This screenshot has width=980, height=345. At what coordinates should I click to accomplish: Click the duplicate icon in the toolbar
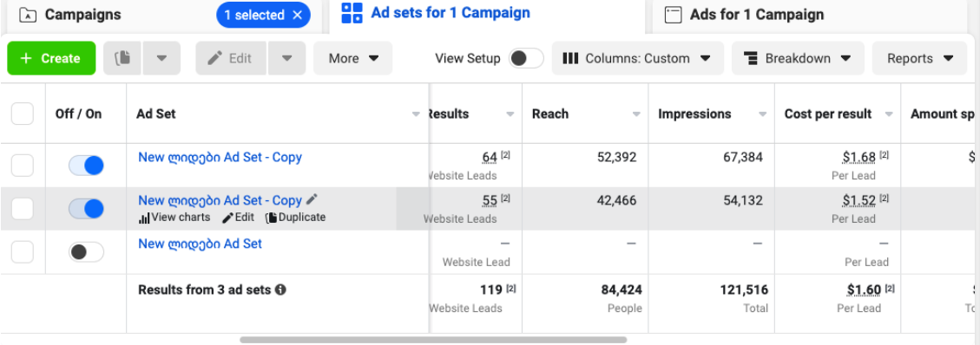[x=122, y=58]
